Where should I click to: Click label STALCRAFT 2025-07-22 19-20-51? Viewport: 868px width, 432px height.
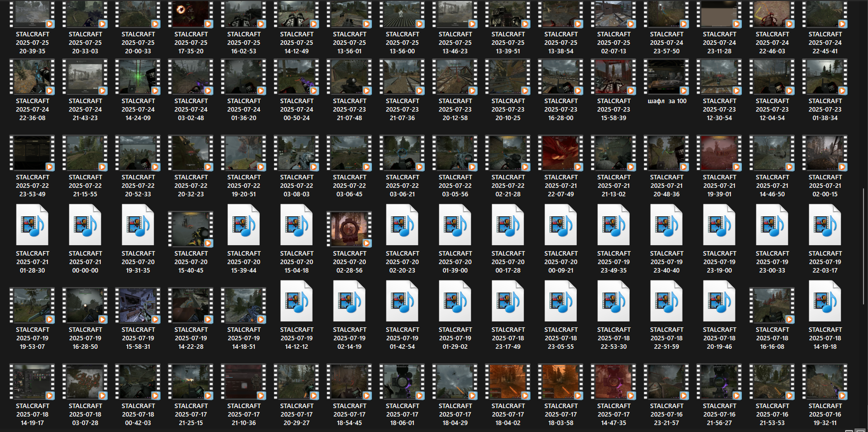tap(244, 186)
